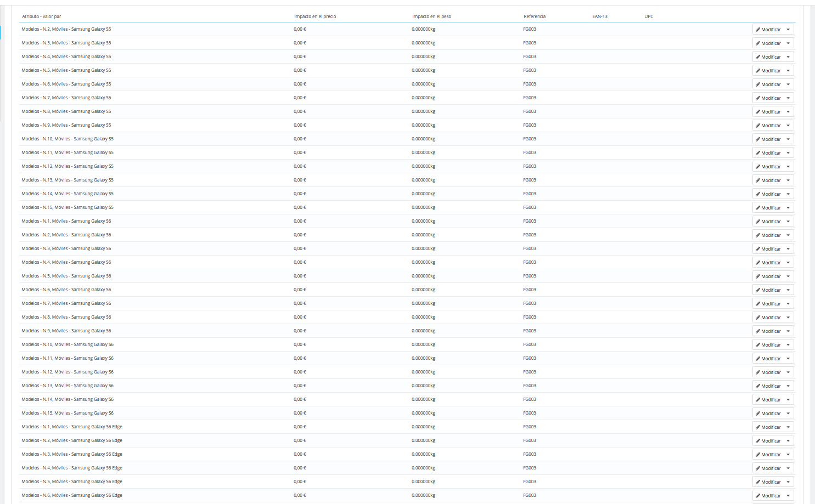Image resolution: width=815 pixels, height=504 pixels.
Task: Open dropdown arrow for N.6 Galaxy S6 Edge
Action: [788, 496]
